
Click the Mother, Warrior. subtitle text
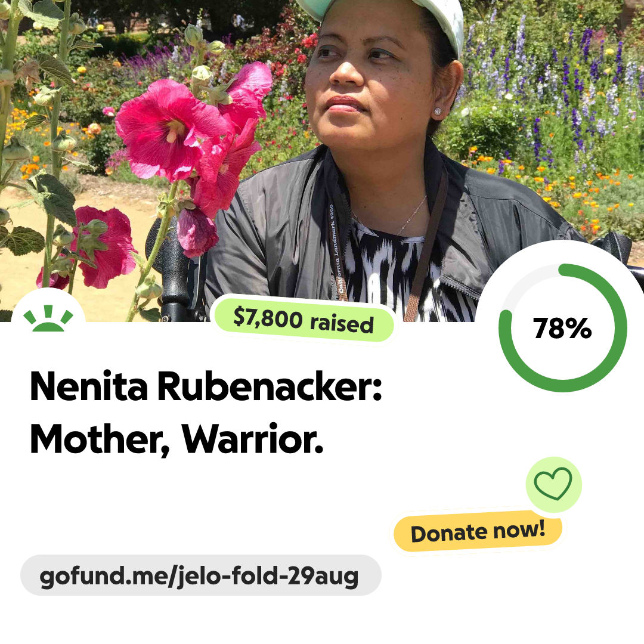177,439
